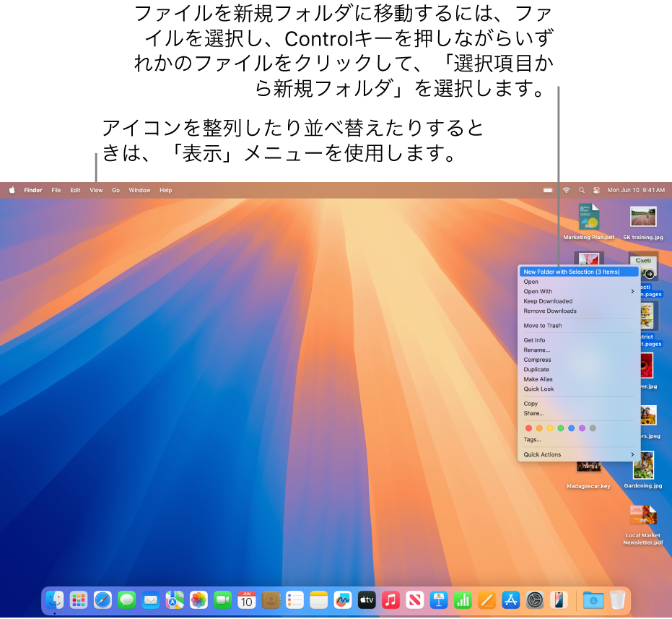Select Keep Downloaded in context menu
Screen dimensions: 672x619
pos(579,301)
